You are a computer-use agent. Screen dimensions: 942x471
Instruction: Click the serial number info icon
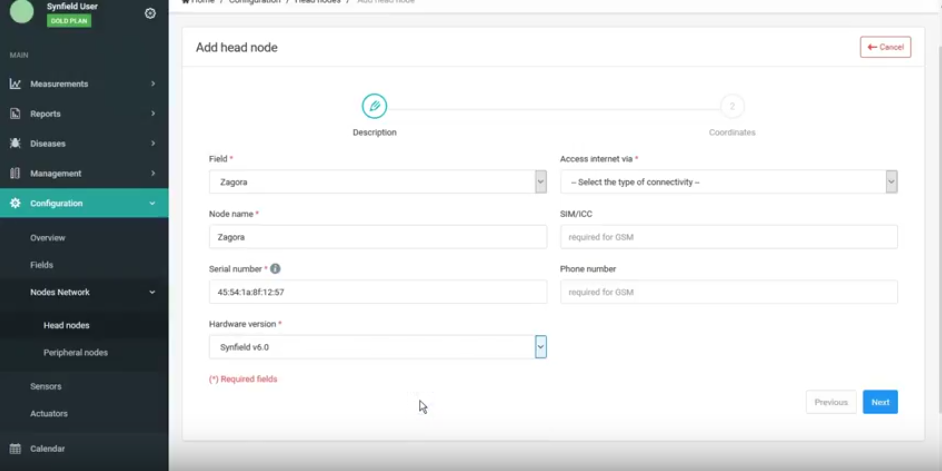pyautogui.click(x=276, y=269)
